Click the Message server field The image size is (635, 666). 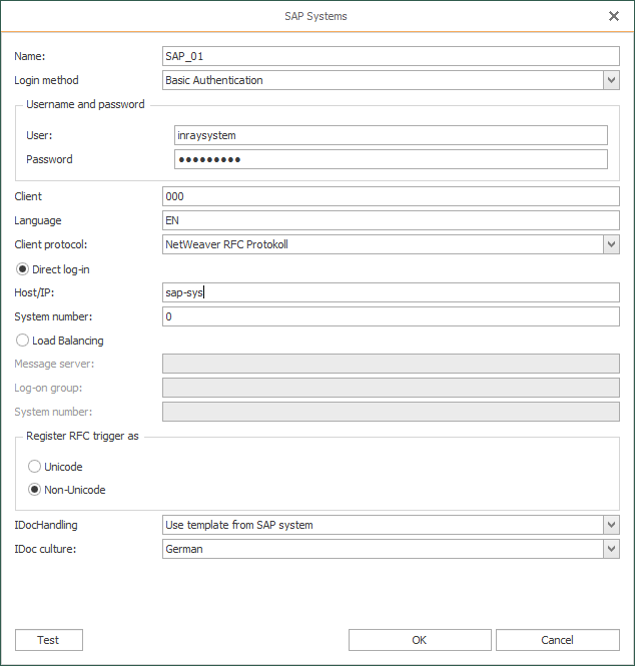click(390, 364)
